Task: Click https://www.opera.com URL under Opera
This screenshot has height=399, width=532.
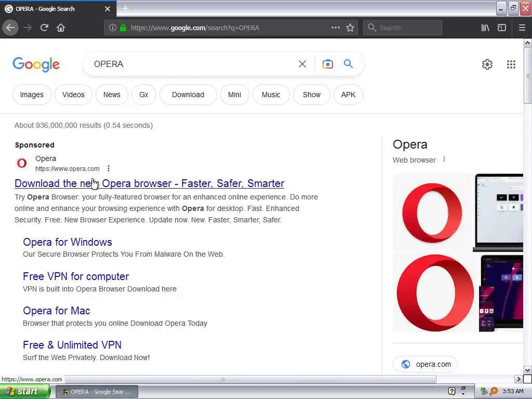Action: 68,169
